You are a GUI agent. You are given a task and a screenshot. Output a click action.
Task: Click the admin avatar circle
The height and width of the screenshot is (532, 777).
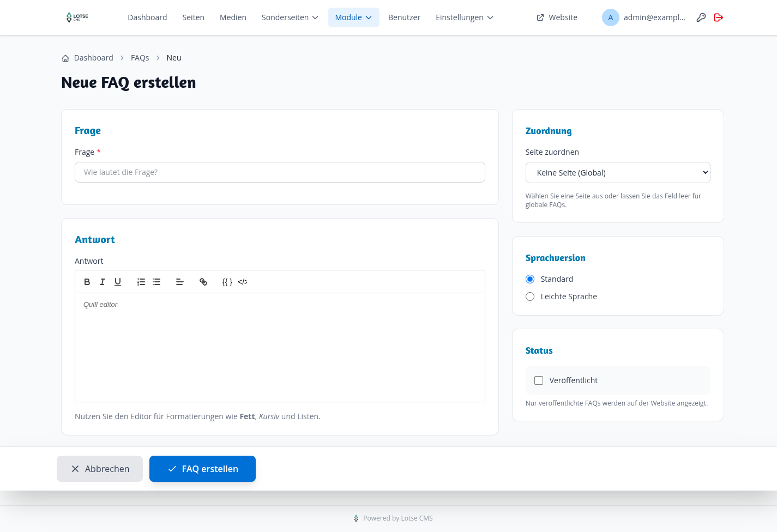pos(611,17)
